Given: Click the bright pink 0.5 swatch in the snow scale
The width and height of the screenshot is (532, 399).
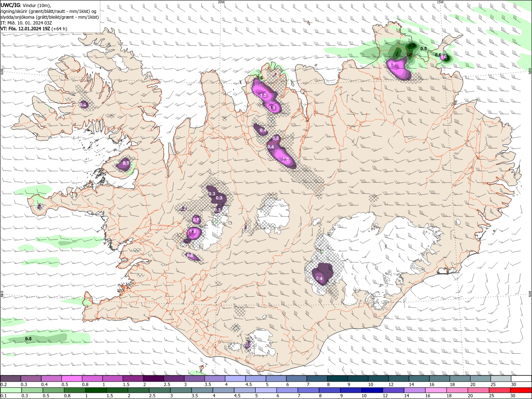Looking at the screenshot, I should tap(71, 379).
